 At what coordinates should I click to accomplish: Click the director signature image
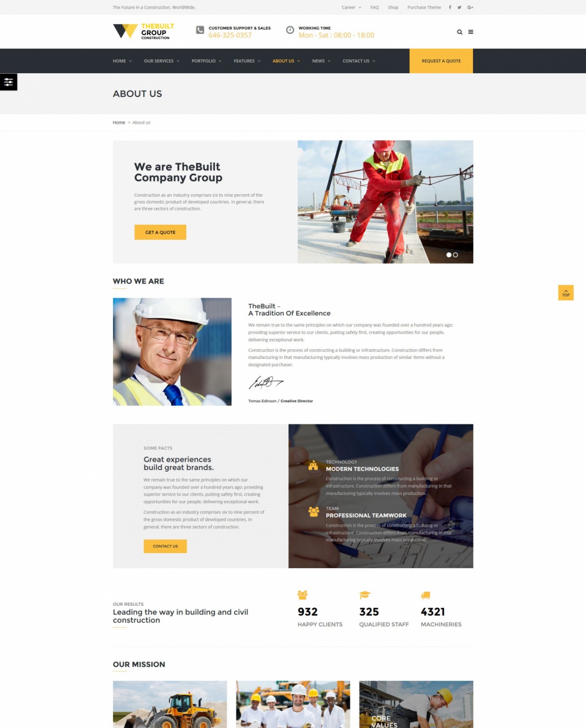click(266, 382)
